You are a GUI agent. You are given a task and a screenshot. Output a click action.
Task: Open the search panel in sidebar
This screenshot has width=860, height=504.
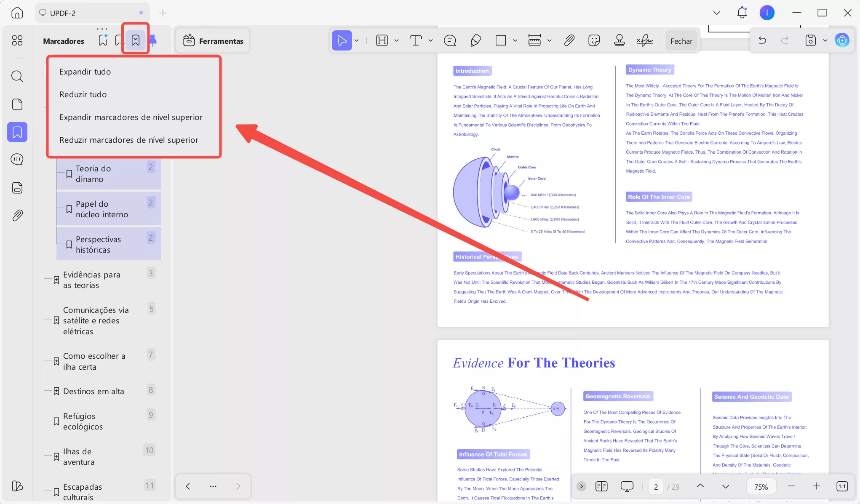tap(17, 76)
